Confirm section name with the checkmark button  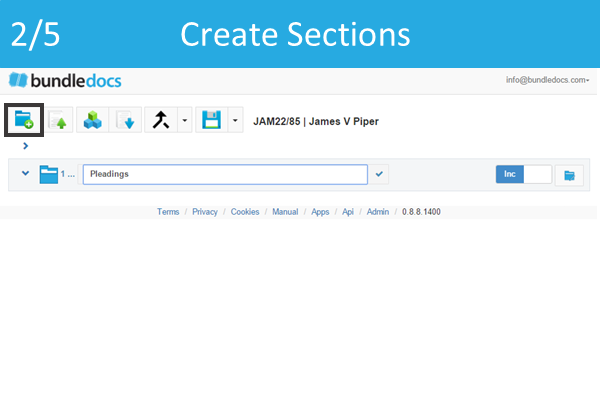(x=379, y=174)
